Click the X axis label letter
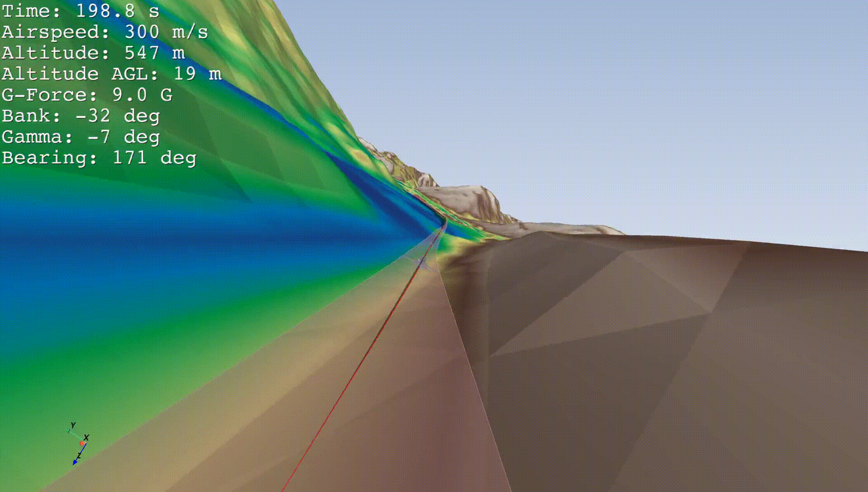The width and height of the screenshot is (868, 492). pyautogui.click(x=86, y=438)
